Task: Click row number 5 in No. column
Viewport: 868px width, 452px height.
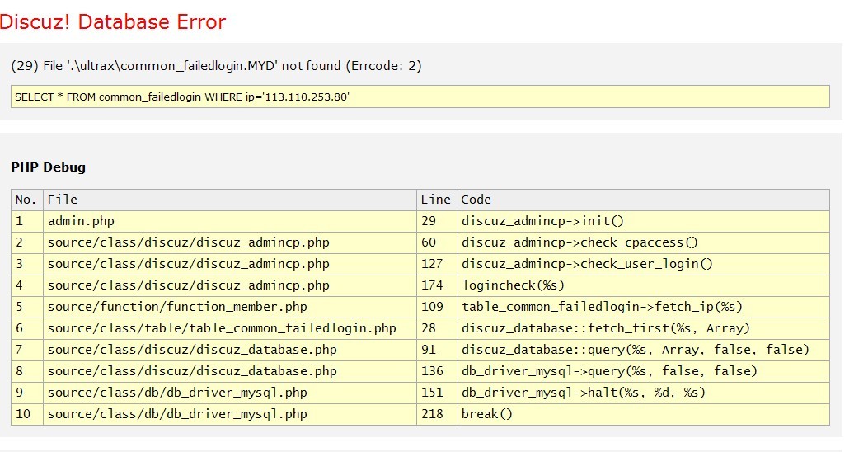Action: 27,308
